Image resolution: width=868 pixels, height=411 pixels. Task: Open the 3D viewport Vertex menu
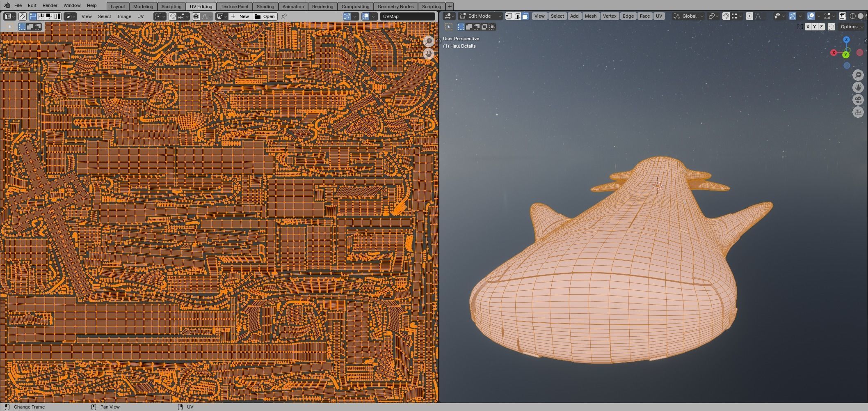pos(610,16)
